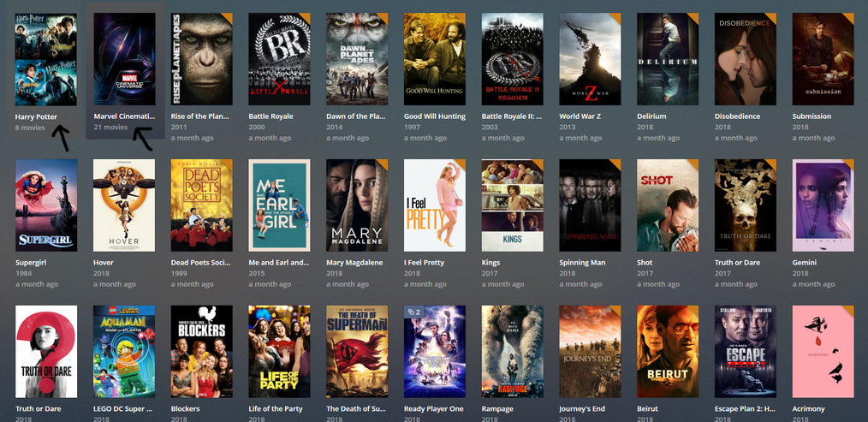This screenshot has width=868, height=422.
Task: Open the Dead Poets Society poster
Action: click(201, 205)
